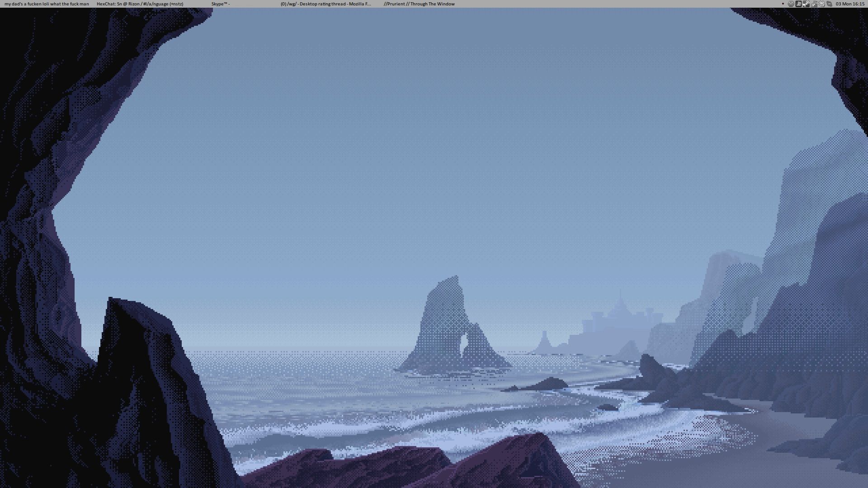Viewport: 868px width, 488px height.
Task: Click the small black dot indicator in panel
Action: click(x=783, y=4)
